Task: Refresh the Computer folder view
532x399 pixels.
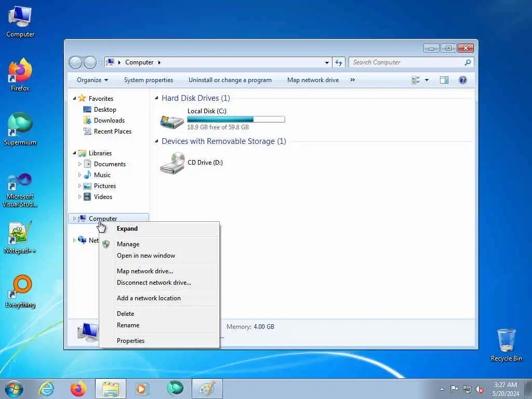Action: coord(339,62)
